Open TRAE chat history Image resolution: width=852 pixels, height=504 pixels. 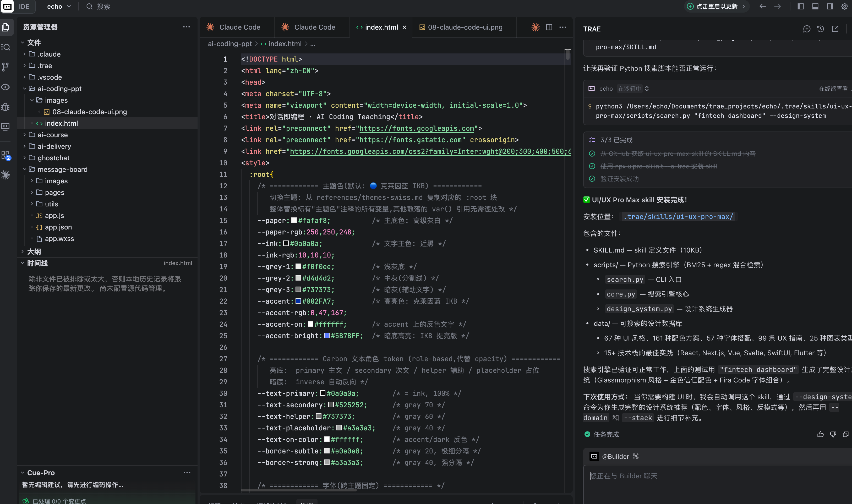(x=821, y=29)
